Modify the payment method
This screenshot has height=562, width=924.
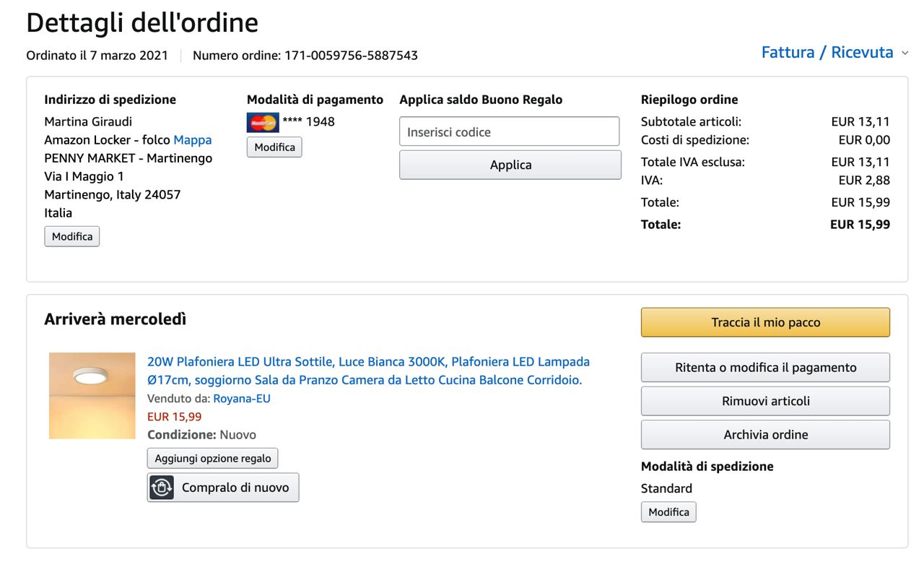click(274, 147)
